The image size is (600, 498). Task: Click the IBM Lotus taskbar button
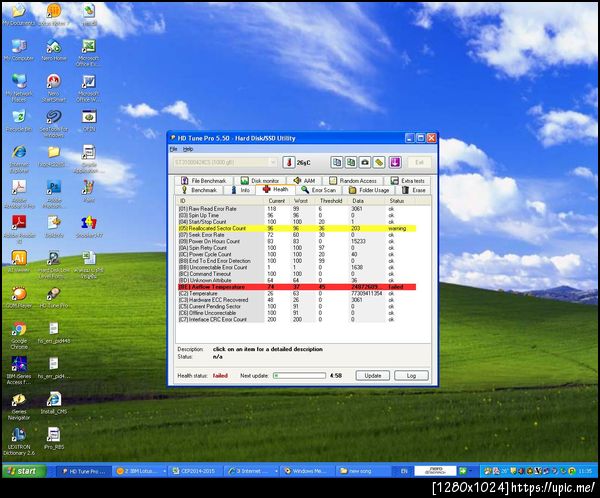[140, 471]
